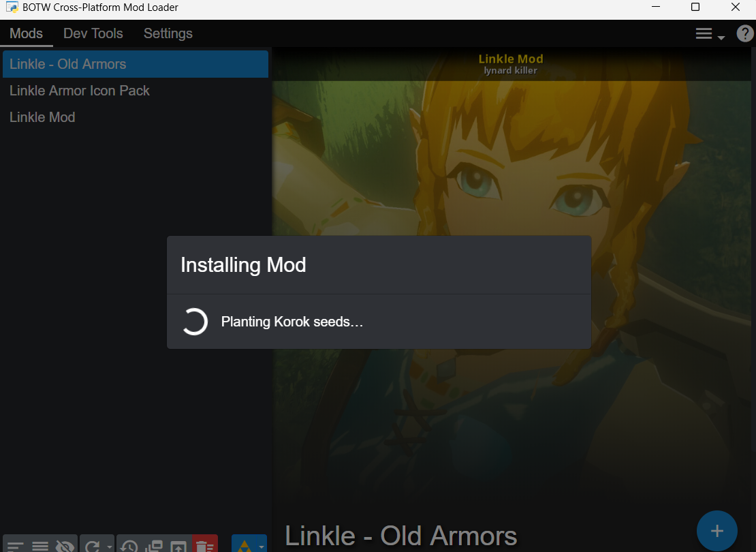
Task: Select Linkle Mod list entry
Action: (136, 117)
